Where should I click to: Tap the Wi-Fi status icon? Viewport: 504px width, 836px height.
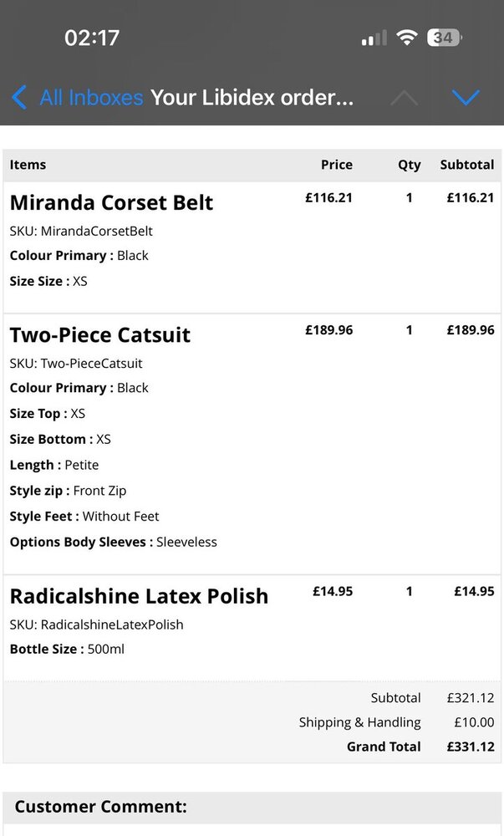pyautogui.click(x=407, y=38)
